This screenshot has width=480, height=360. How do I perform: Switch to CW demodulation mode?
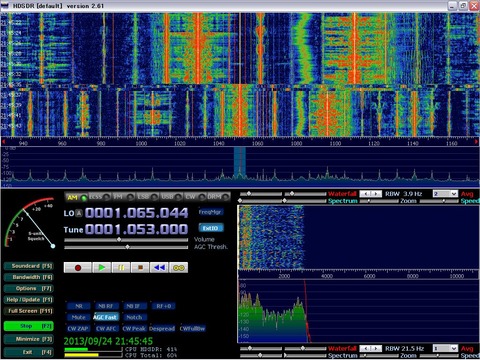(195, 197)
